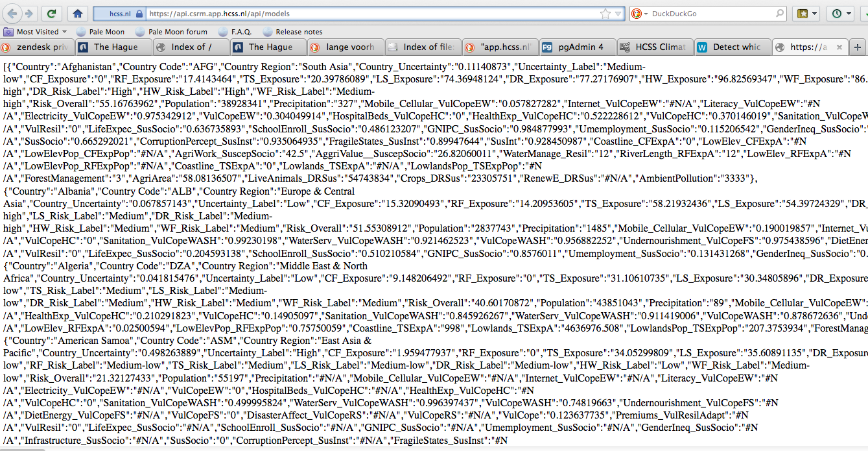Click the search magnifier icon
The height and width of the screenshot is (451, 868).
pyautogui.click(x=779, y=14)
